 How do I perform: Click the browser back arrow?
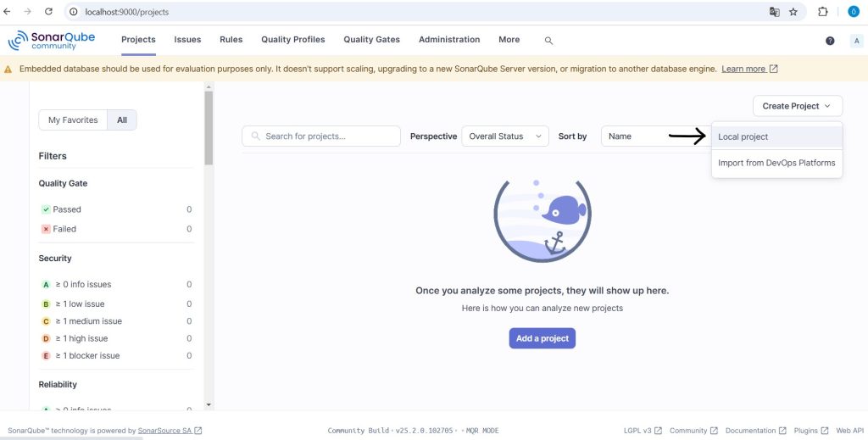click(7, 12)
